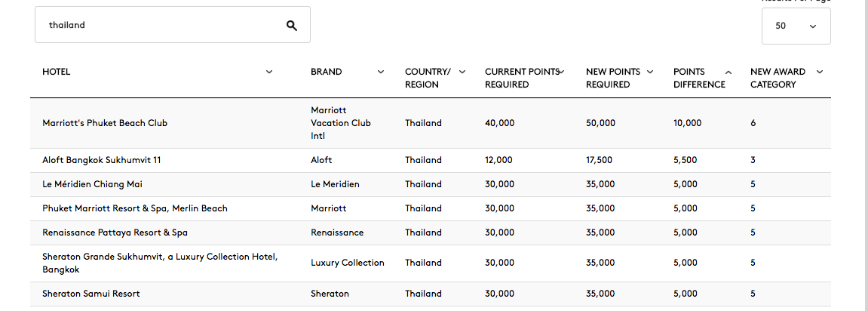868x311 pixels.
Task: Sort by the Brand column chevron
Action: 381,72
